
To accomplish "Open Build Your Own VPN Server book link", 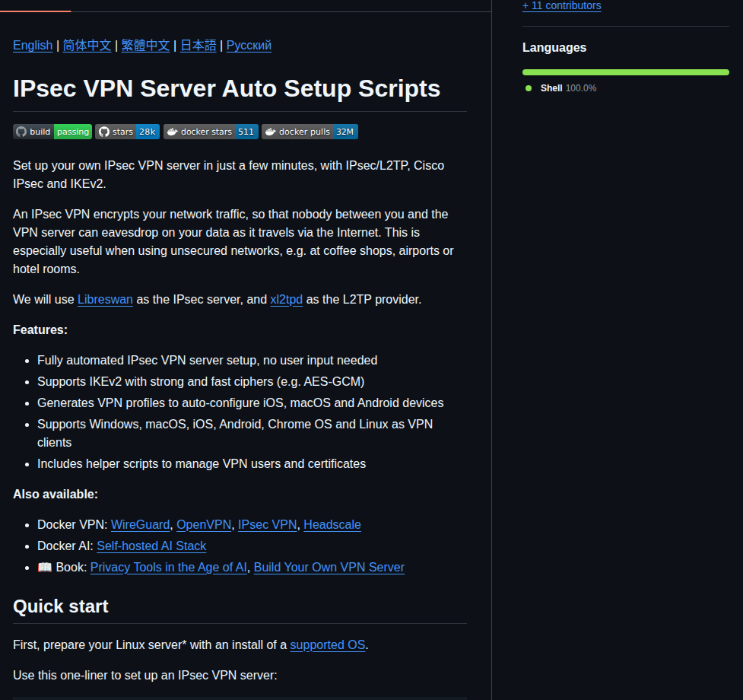I will click(x=329, y=568).
